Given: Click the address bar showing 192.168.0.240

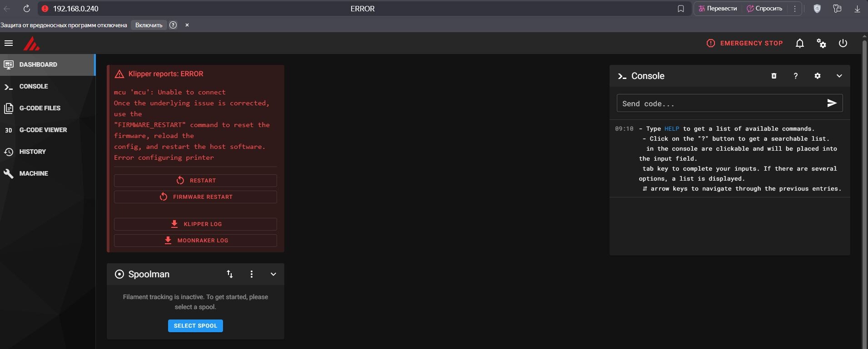Looking at the screenshot, I should pos(75,9).
